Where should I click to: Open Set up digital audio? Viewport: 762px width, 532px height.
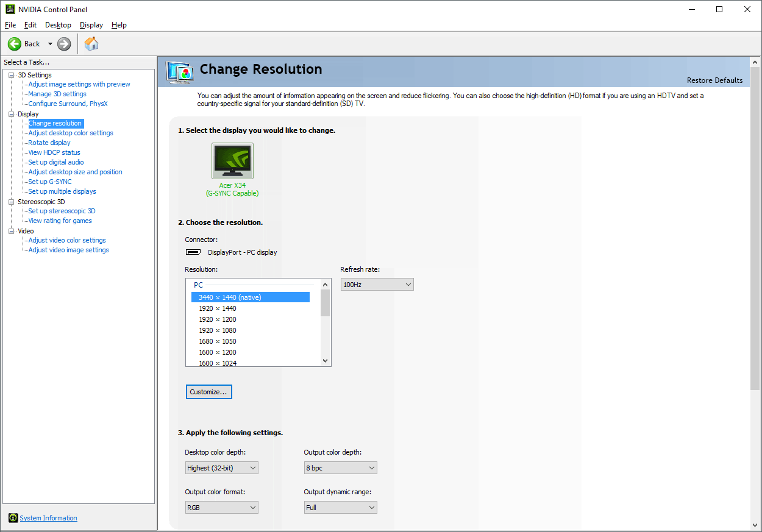click(56, 162)
